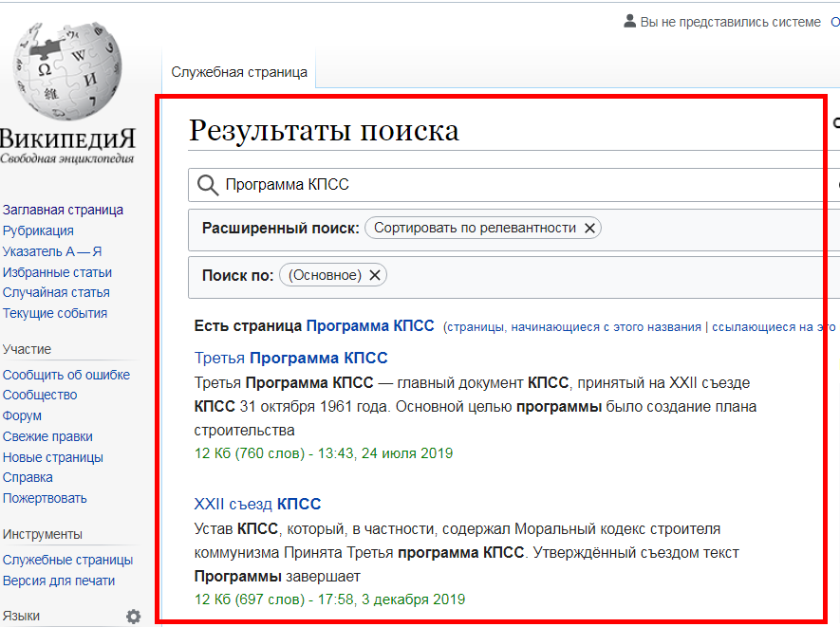
Task: Open 'Текущие события' link
Action: pos(55,313)
